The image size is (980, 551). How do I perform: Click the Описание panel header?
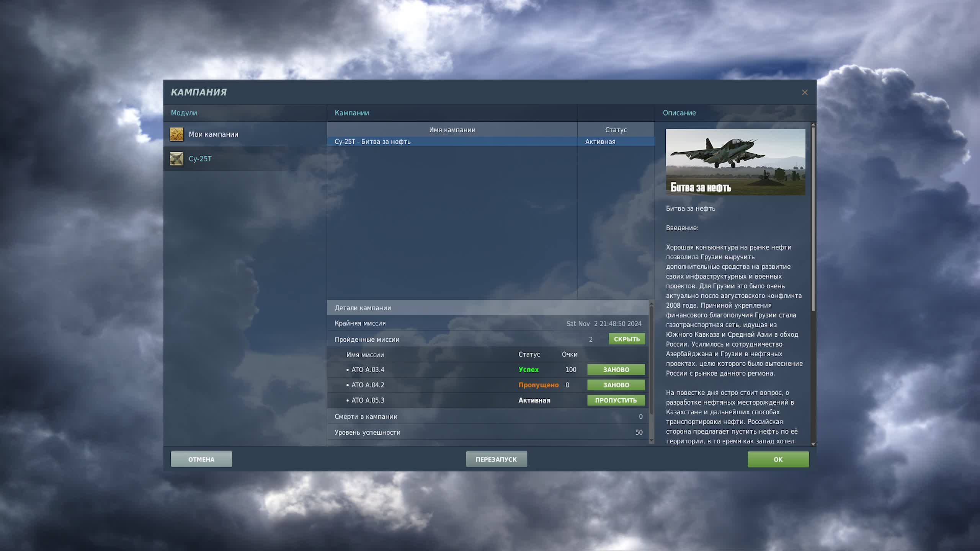[679, 113]
